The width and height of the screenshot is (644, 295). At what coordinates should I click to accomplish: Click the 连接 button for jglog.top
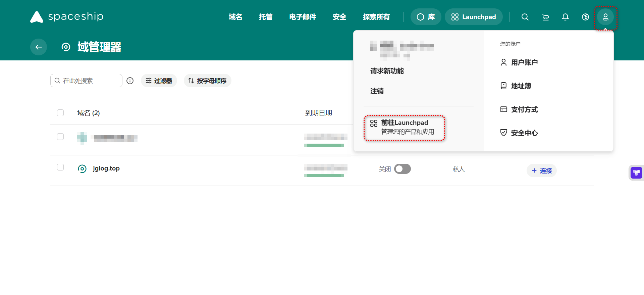coord(541,170)
